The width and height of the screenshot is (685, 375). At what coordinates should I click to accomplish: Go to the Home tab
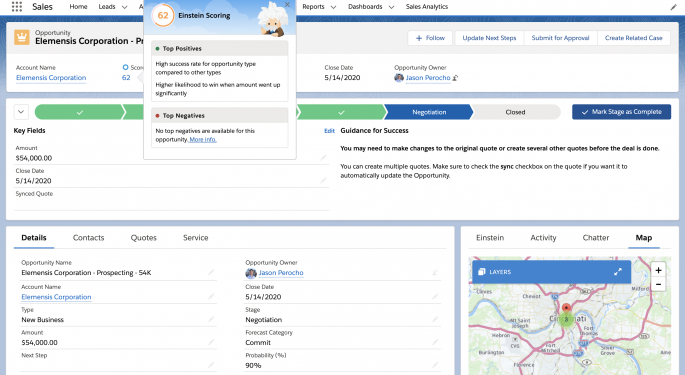(78, 7)
